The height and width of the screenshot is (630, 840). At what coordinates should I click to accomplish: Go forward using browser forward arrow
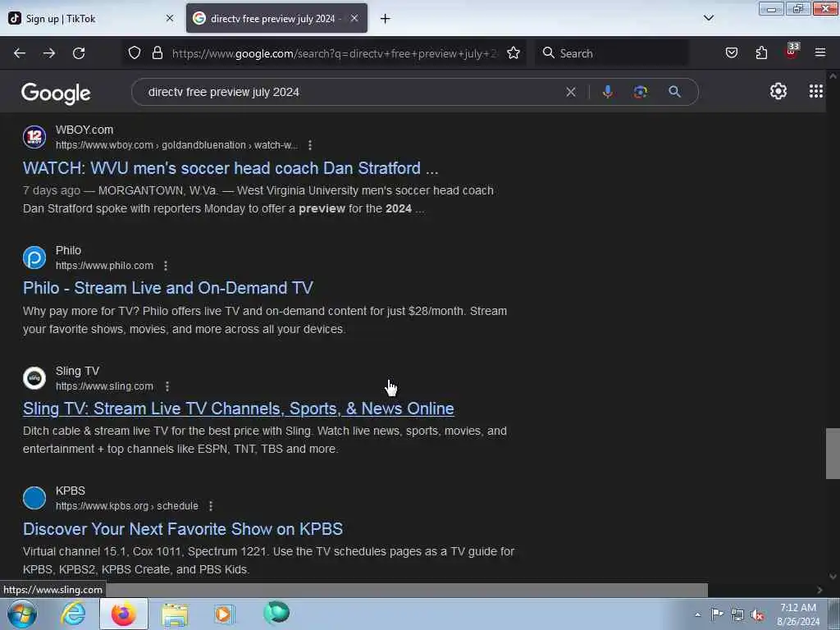pos(49,53)
